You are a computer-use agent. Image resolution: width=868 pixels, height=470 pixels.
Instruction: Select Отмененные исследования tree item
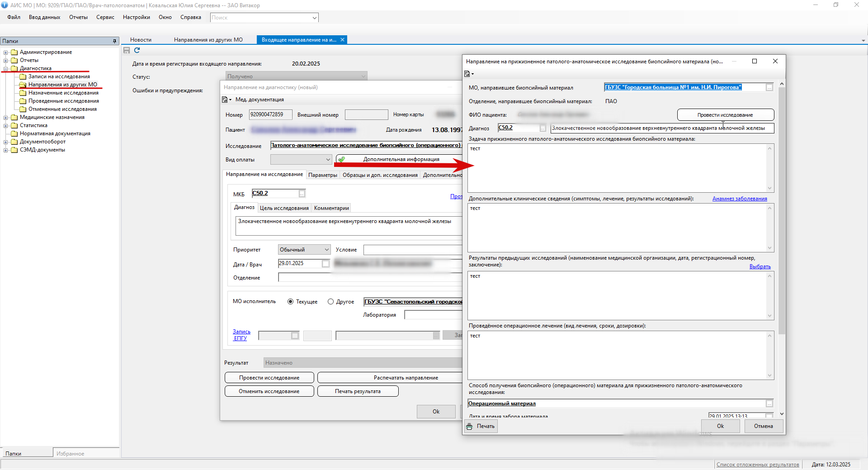pos(62,109)
